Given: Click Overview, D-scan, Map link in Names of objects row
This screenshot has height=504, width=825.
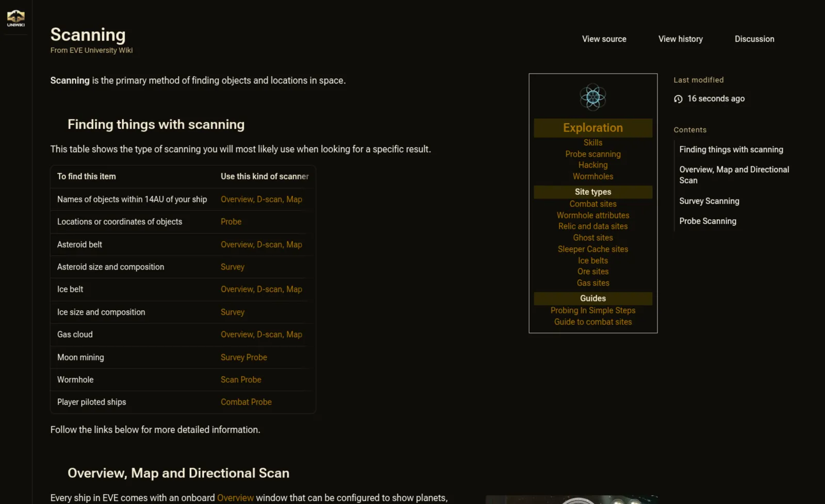Looking at the screenshot, I should point(261,199).
